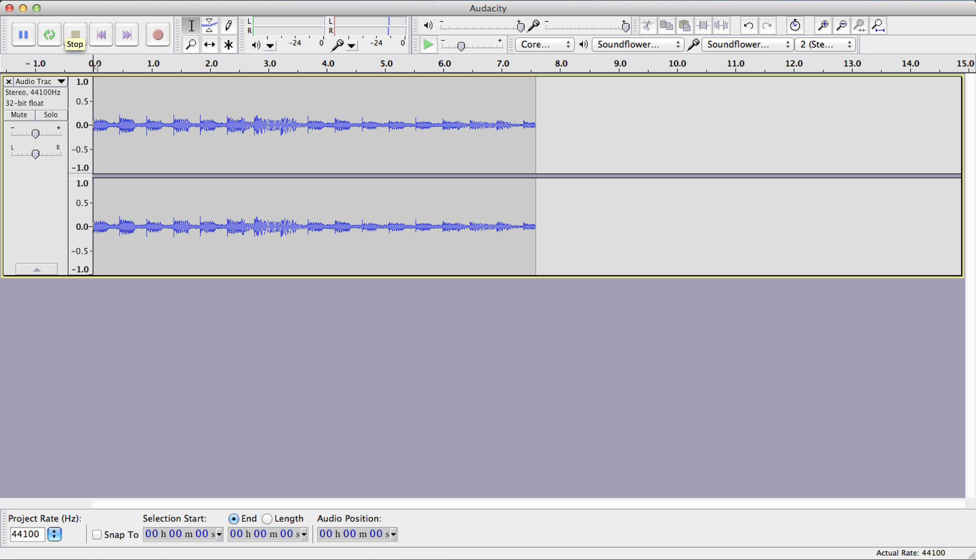Select the Multi-tool
This screenshot has width=976, height=560.
228,45
